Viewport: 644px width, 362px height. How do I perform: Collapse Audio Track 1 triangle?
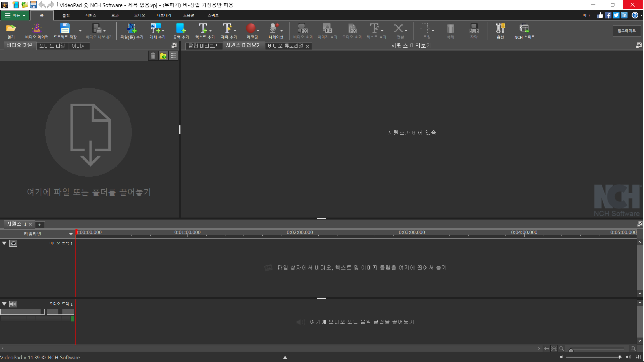[x=4, y=304]
